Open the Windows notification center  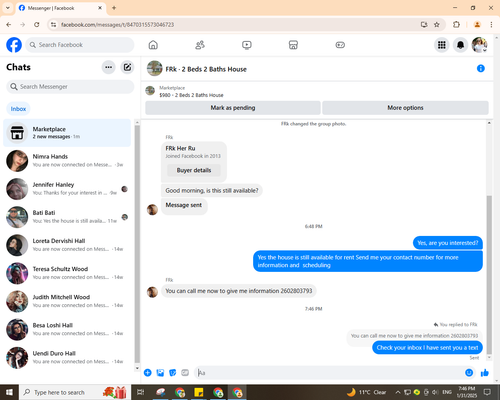[487, 392]
